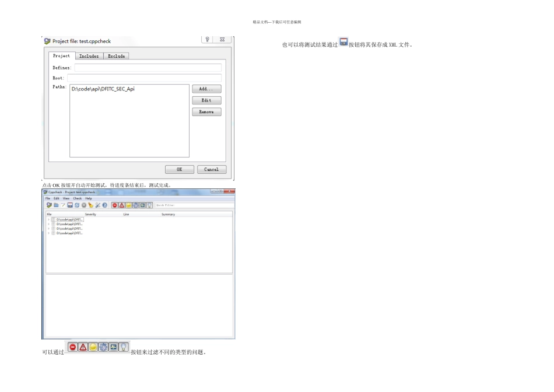Open Settings via the tools icon
The image size is (554, 392).
click(x=97, y=205)
